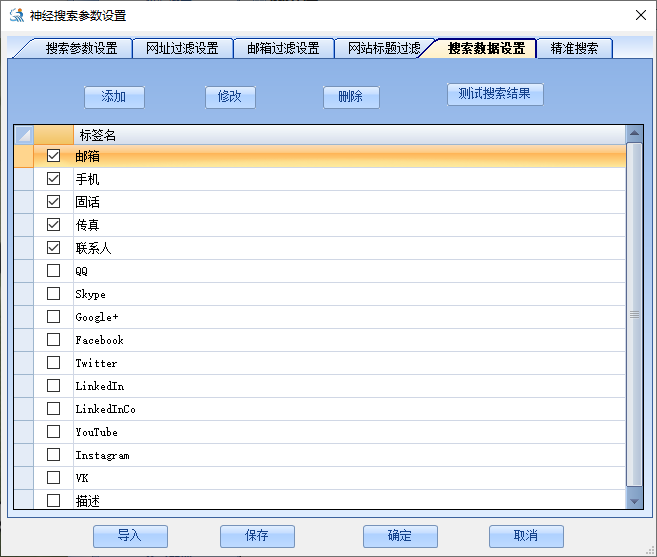Click the 删除 button

351,97
